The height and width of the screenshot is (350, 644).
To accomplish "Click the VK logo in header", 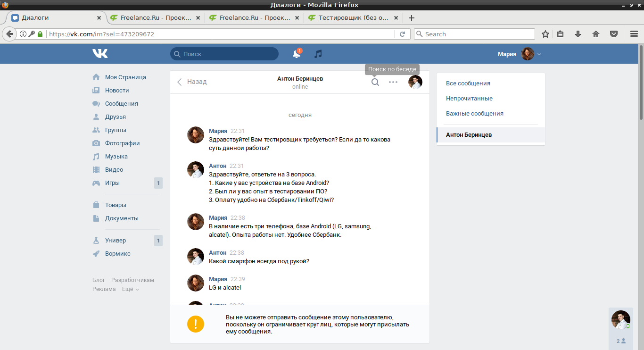I will coord(100,54).
